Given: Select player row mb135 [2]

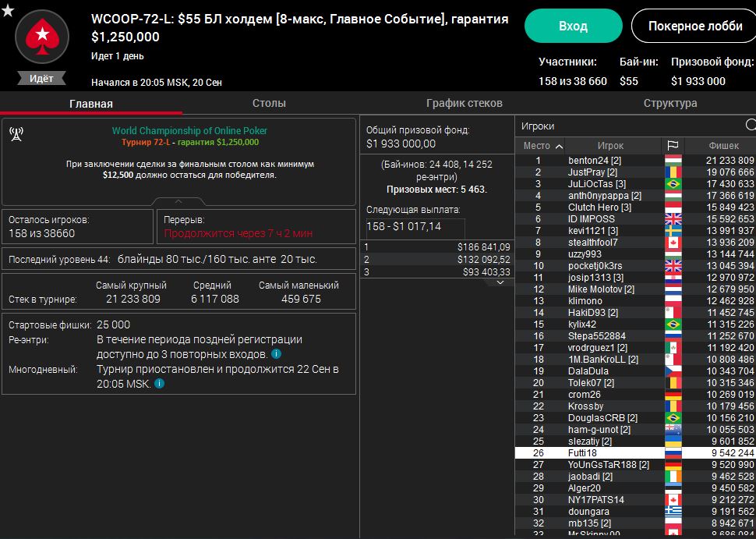Looking at the screenshot, I should tap(635, 523).
